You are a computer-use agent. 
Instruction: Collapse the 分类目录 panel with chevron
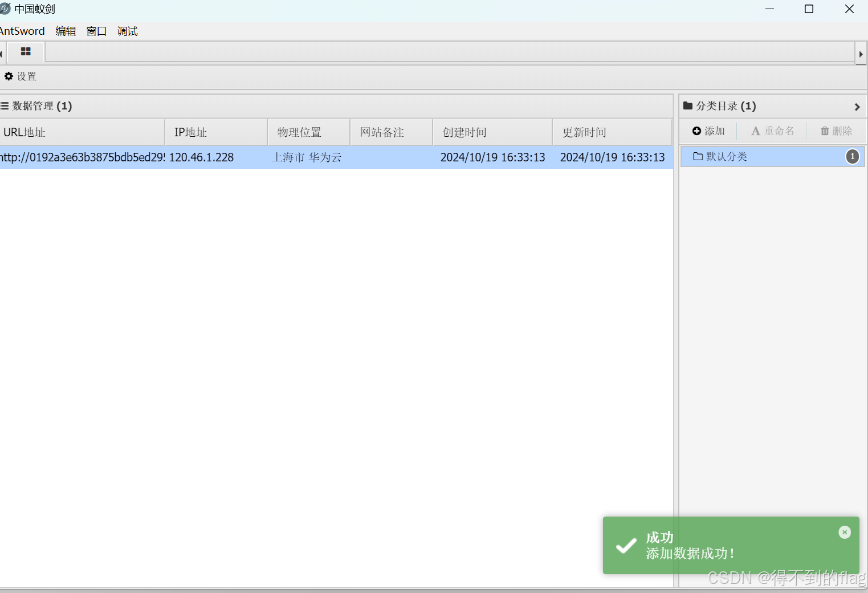(x=857, y=107)
